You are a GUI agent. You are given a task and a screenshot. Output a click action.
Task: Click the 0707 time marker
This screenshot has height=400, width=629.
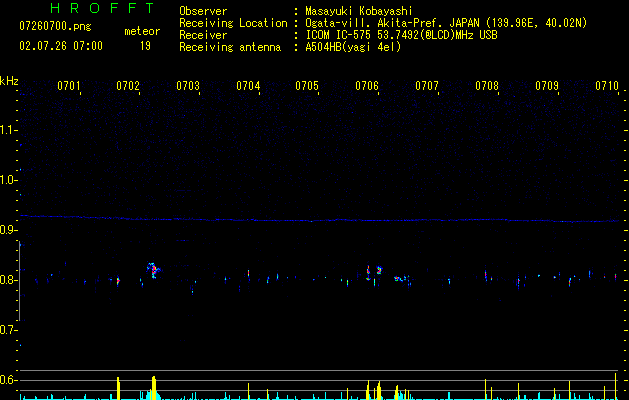[427, 86]
